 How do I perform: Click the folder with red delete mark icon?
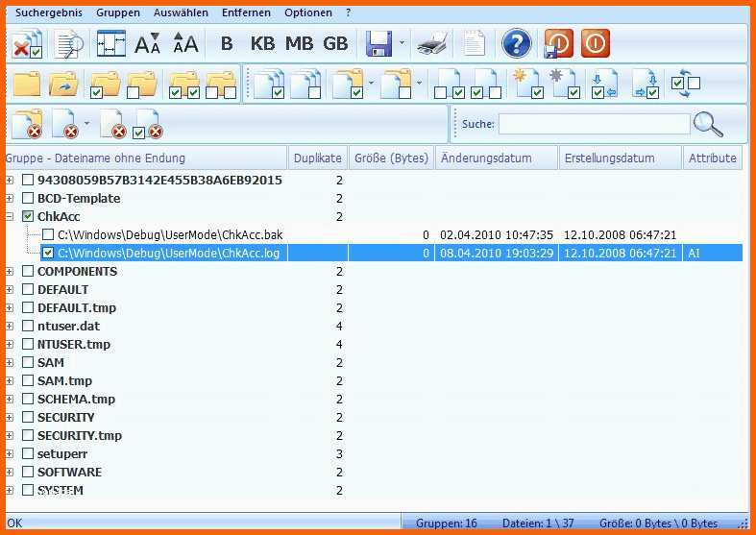tap(28, 124)
